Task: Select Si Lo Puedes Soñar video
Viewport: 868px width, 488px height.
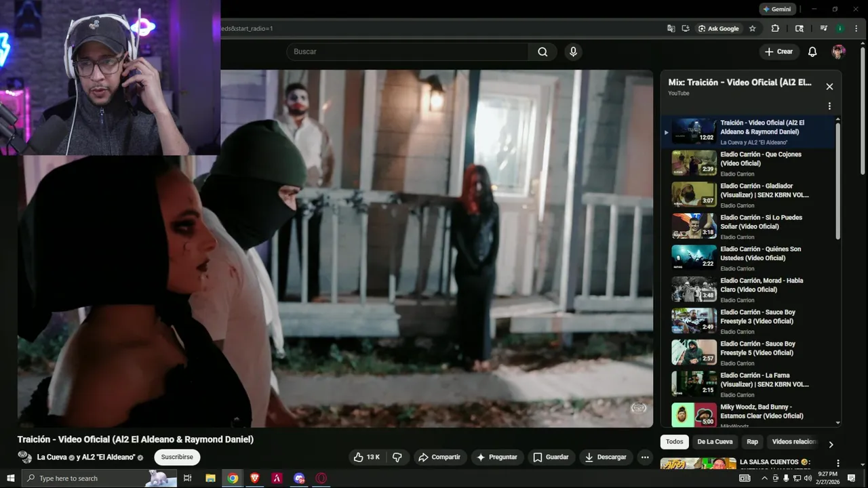Action: click(748, 226)
